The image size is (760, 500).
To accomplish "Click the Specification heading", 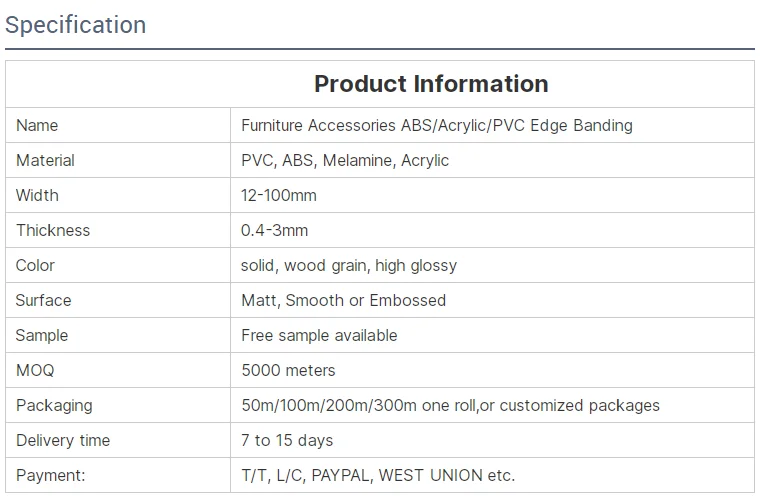I will [76, 25].
